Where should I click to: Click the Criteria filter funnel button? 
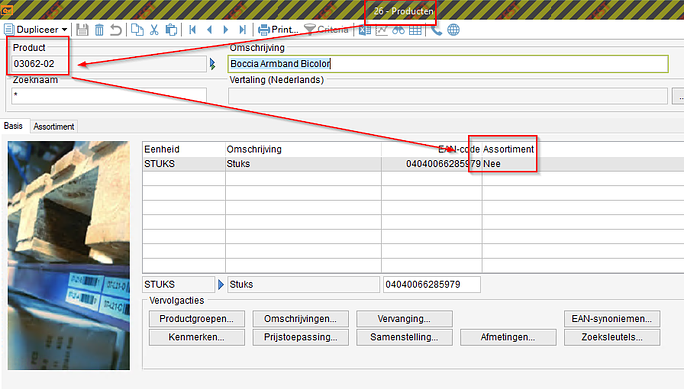[326, 30]
